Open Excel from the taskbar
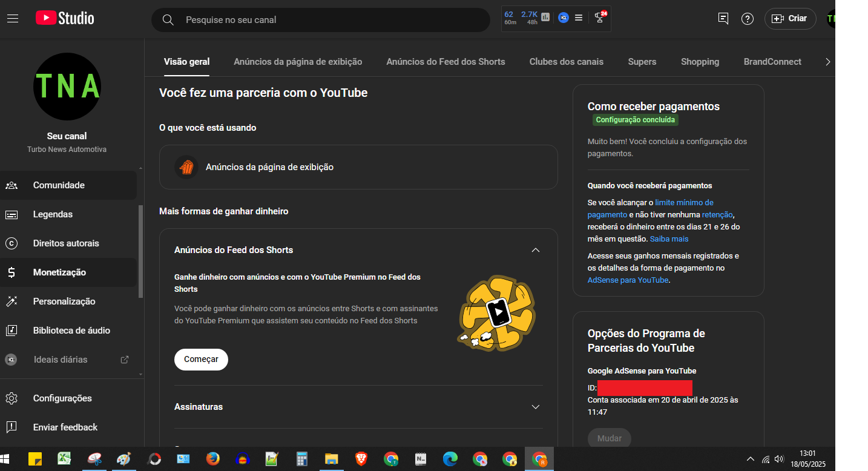 [64, 459]
